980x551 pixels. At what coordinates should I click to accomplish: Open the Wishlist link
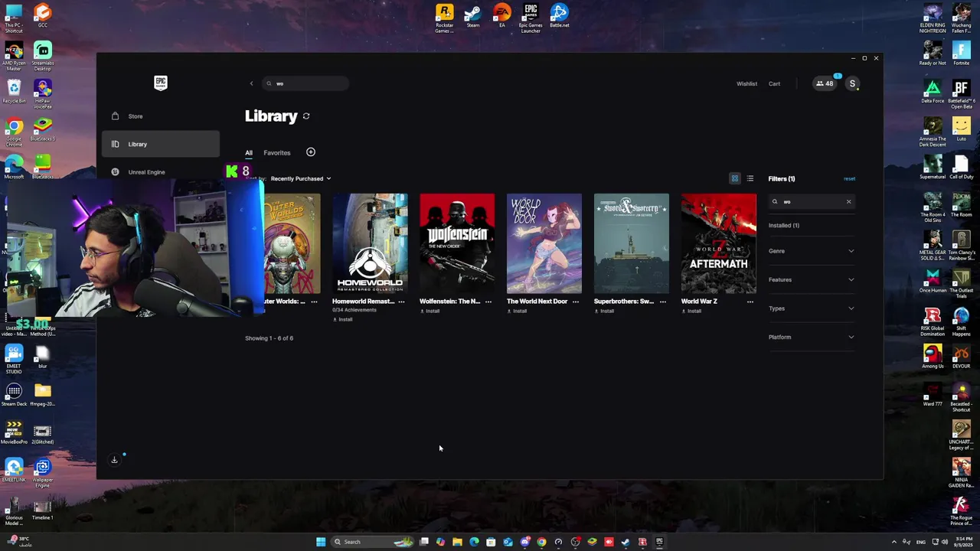[746, 83]
